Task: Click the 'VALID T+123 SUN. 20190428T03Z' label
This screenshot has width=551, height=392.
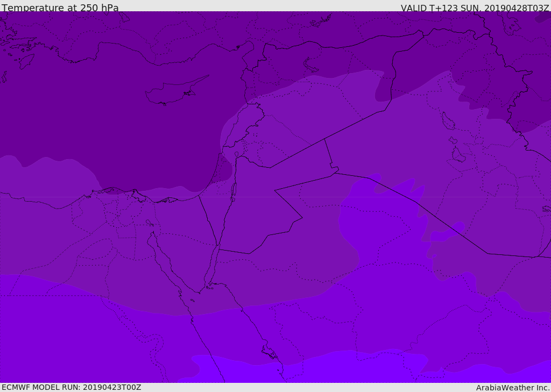Action: (x=475, y=8)
